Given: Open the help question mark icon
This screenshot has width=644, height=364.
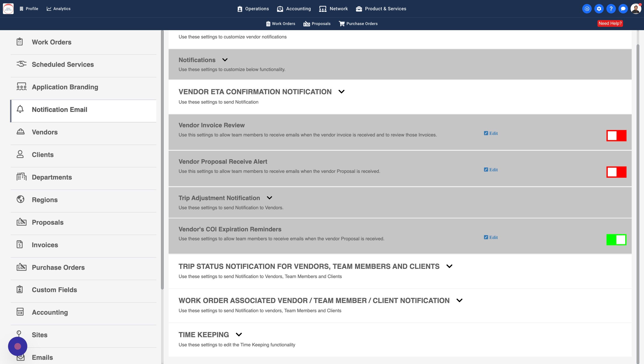Looking at the screenshot, I should 611,9.
